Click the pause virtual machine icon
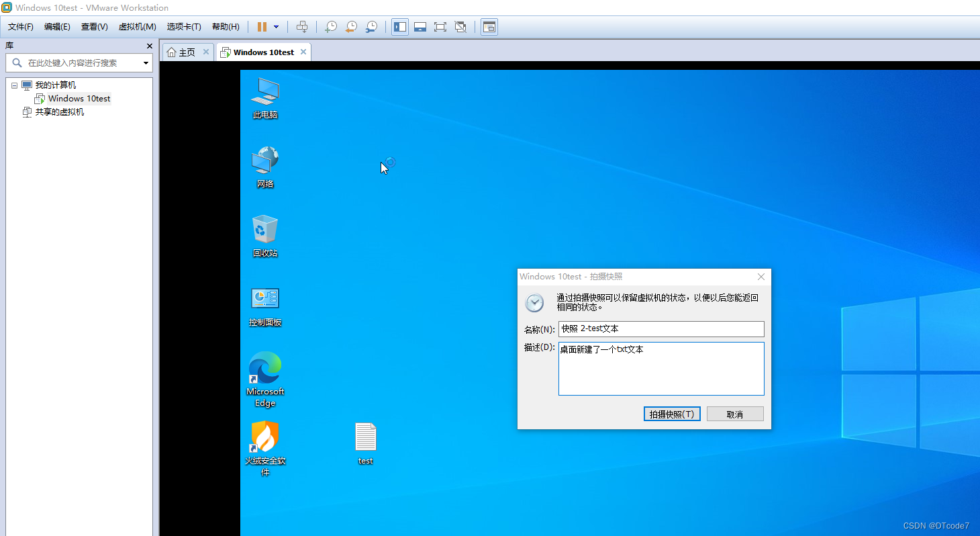 click(x=262, y=27)
